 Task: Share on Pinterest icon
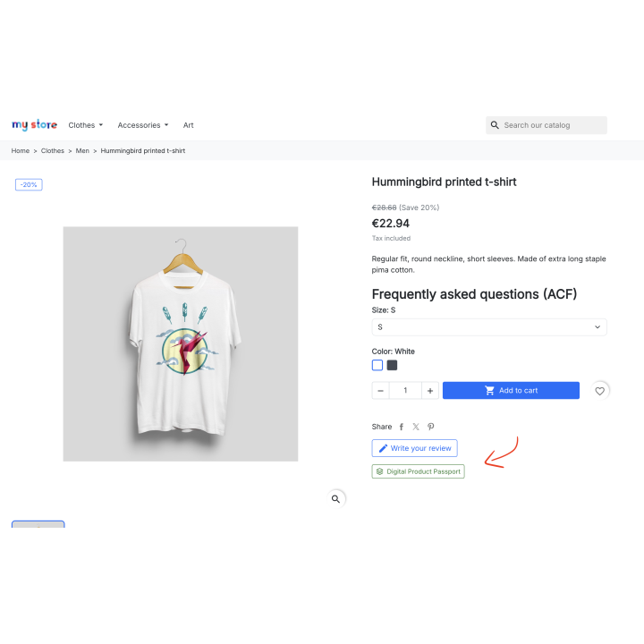tap(431, 428)
